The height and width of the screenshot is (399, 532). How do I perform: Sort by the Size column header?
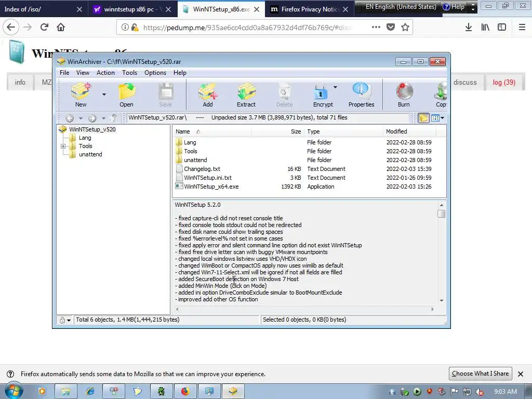tap(277, 131)
